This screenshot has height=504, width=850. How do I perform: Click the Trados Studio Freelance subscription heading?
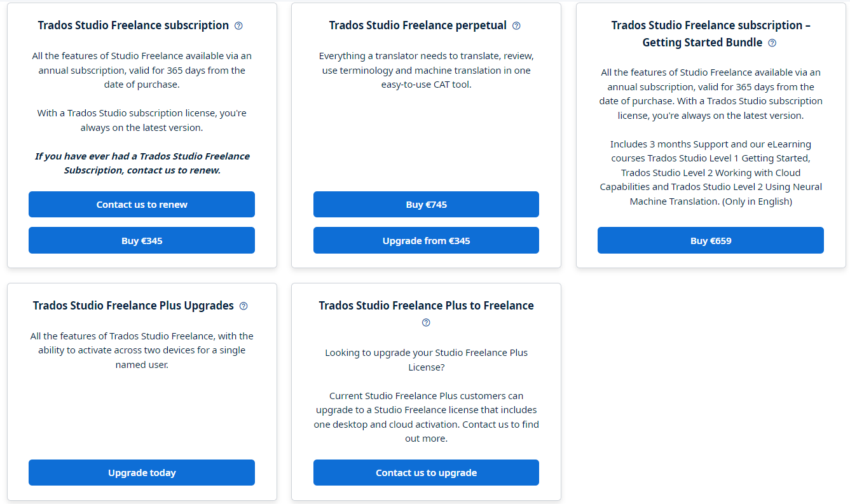coord(134,25)
